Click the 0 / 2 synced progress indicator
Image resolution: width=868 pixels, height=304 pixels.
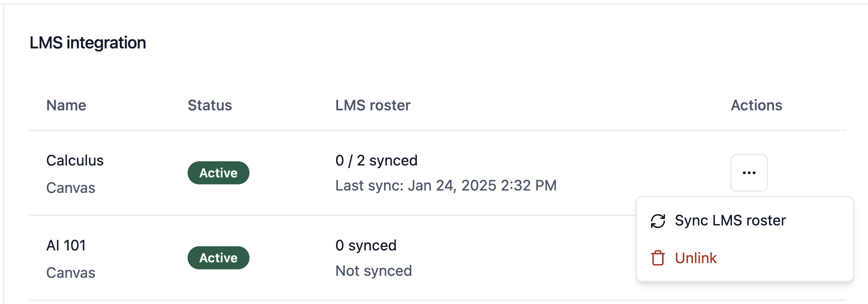pyautogui.click(x=376, y=160)
